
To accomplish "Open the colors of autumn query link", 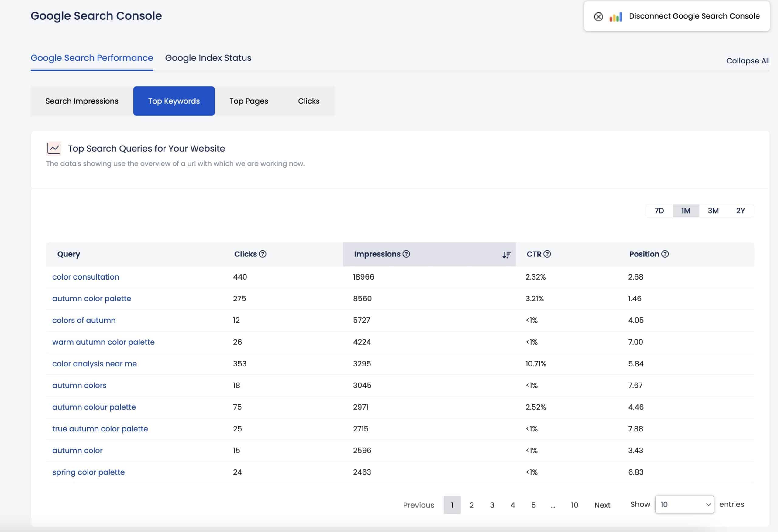I will (84, 320).
